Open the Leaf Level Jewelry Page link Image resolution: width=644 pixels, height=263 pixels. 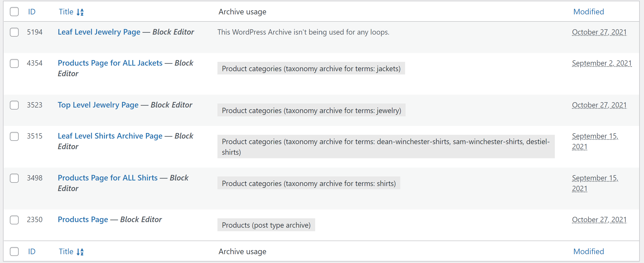[99, 32]
